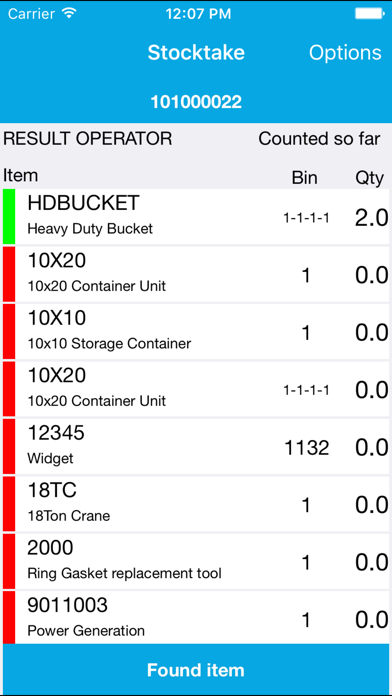Tap the Qty column header
The image size is (392, 696).
pyautogui.click(x=369, y=178)
